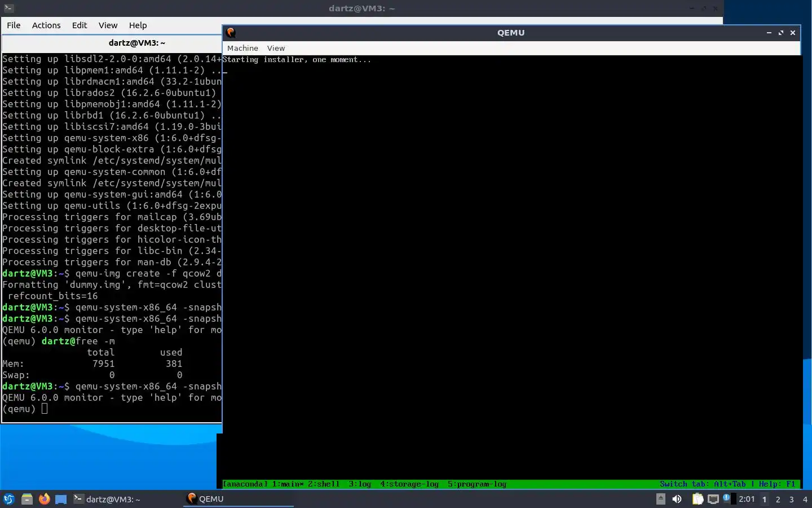Click the 2:shell label in anaconda bar
The image size is (812, 508).
(x=324, y=484)
